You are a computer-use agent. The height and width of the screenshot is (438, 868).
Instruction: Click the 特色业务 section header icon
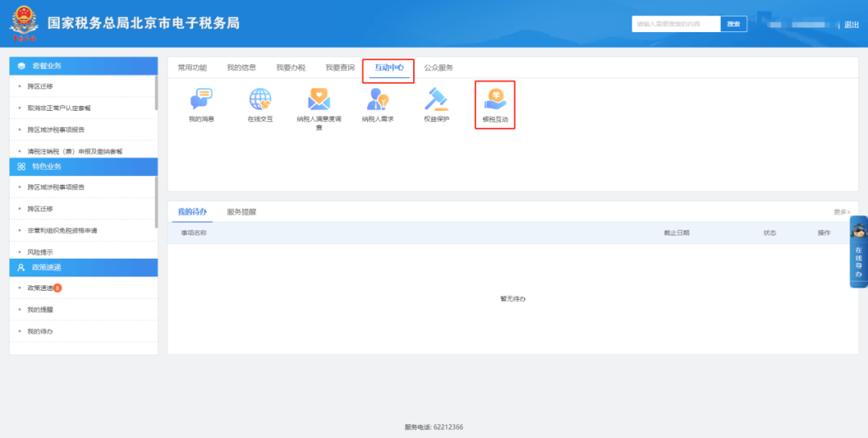tap(22, 166)
